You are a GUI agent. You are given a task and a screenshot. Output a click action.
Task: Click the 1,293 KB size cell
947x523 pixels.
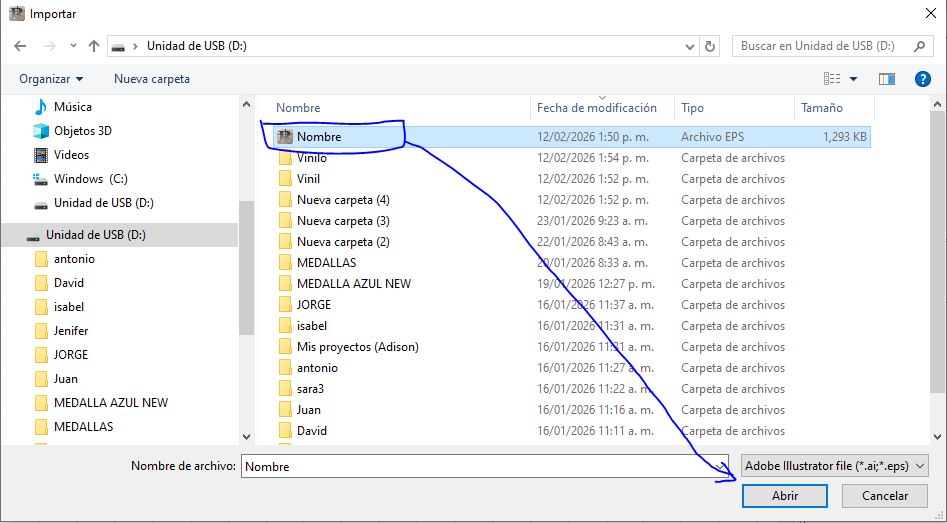tap(844, 137)
